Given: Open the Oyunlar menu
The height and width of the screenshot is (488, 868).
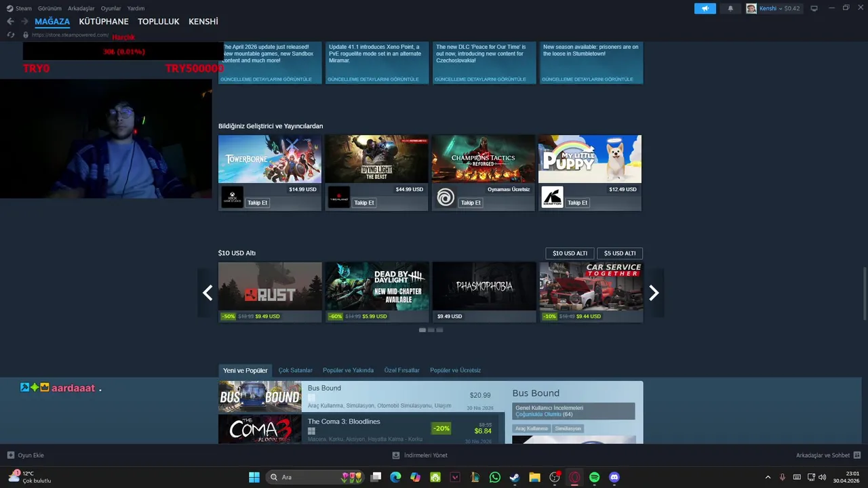Looking at the screenshot, I should pos(111,8).
